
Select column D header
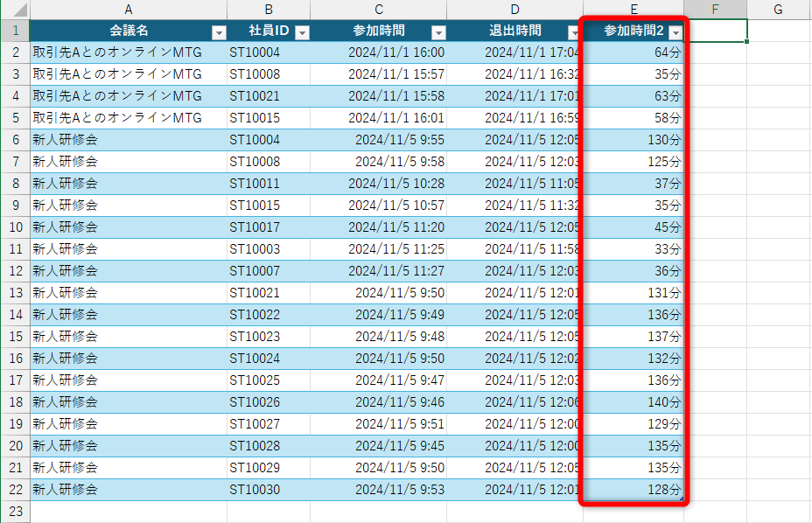coord(514,10)
